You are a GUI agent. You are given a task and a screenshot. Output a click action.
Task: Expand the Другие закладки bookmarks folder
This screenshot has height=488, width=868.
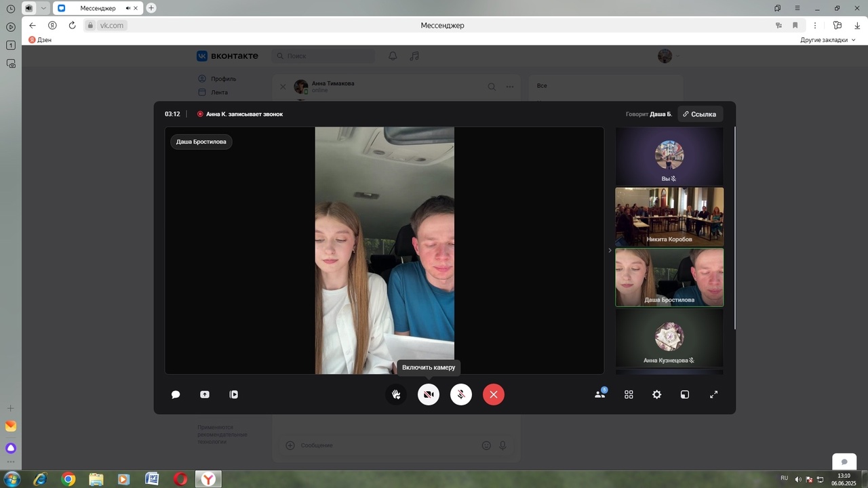(827, 40)
